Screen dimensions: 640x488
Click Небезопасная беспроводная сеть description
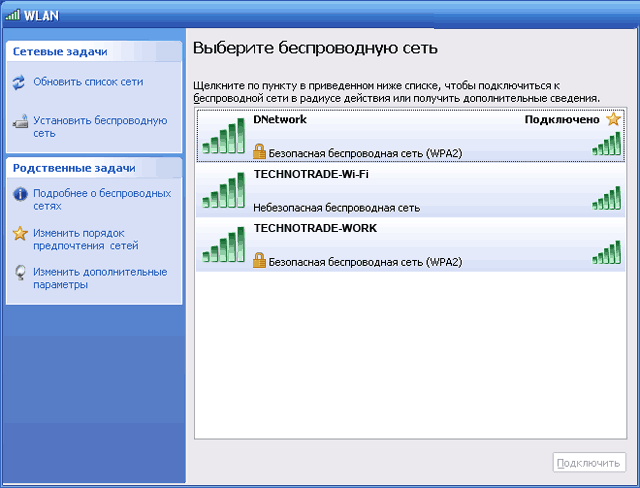(336, 208)
